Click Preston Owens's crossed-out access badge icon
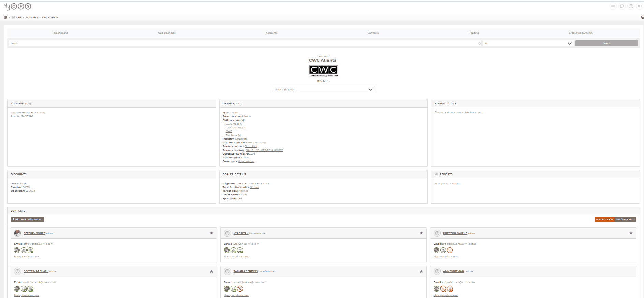This screenshot has width=644, height=298. pyautogui.click(x=450, y=250)
